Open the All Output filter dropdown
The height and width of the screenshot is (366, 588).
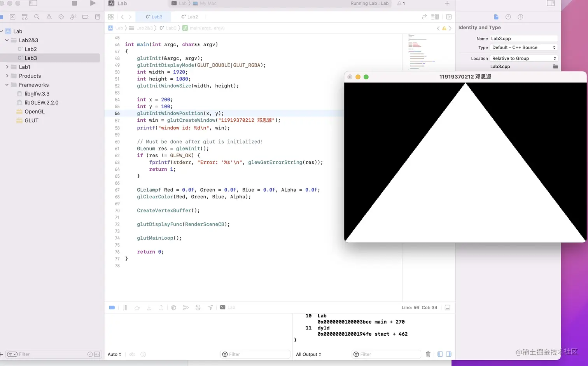click(x=308, y=354)
